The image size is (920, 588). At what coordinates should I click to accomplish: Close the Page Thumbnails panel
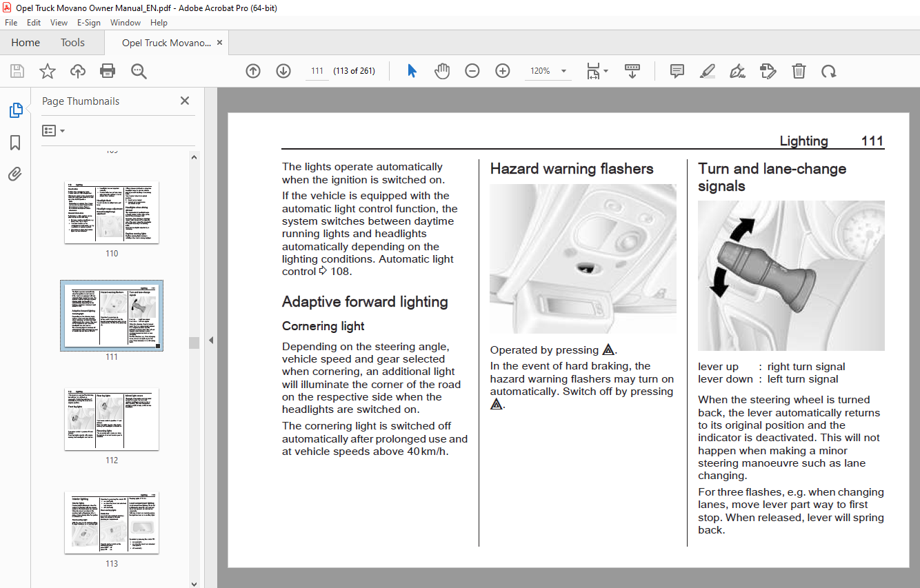click(185, 101)
